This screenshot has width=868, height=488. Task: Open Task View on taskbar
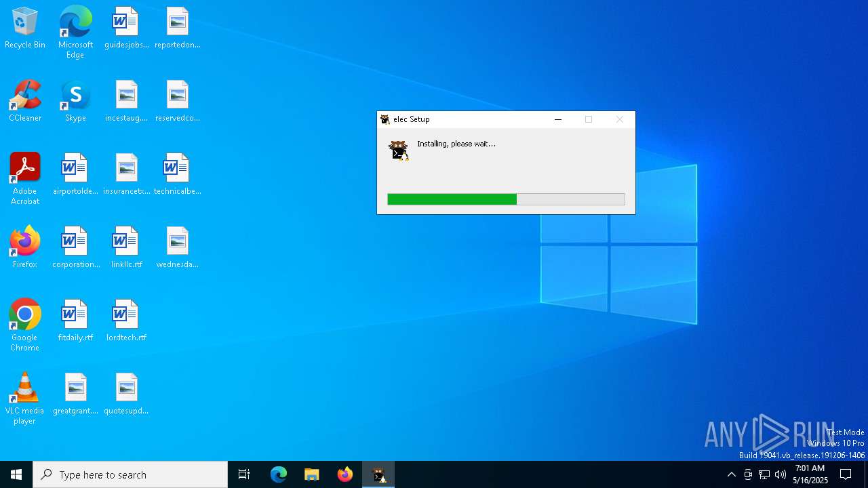[x=244, y=474]
